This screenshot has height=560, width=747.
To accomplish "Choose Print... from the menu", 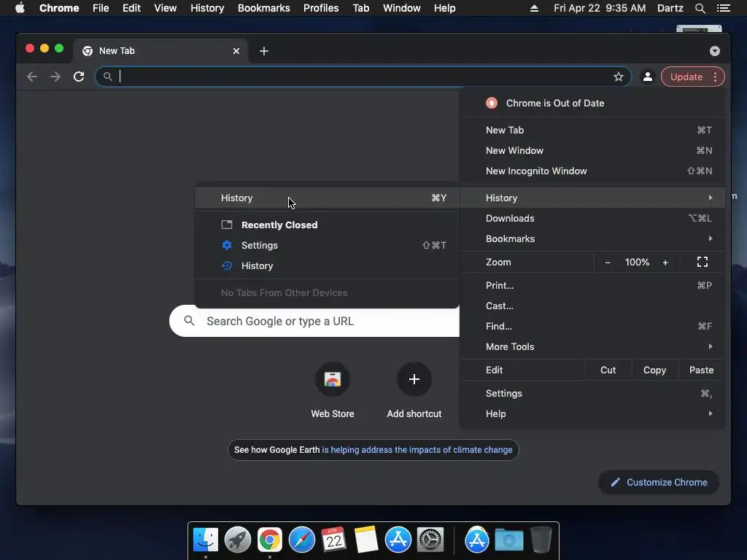I will (x=592, y=285).
